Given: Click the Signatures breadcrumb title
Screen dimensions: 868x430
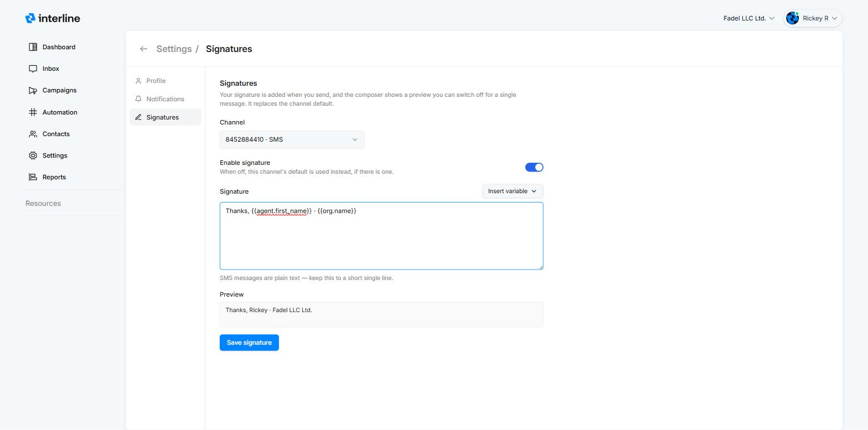Looking at the screenshot, I should pos(229,49).
